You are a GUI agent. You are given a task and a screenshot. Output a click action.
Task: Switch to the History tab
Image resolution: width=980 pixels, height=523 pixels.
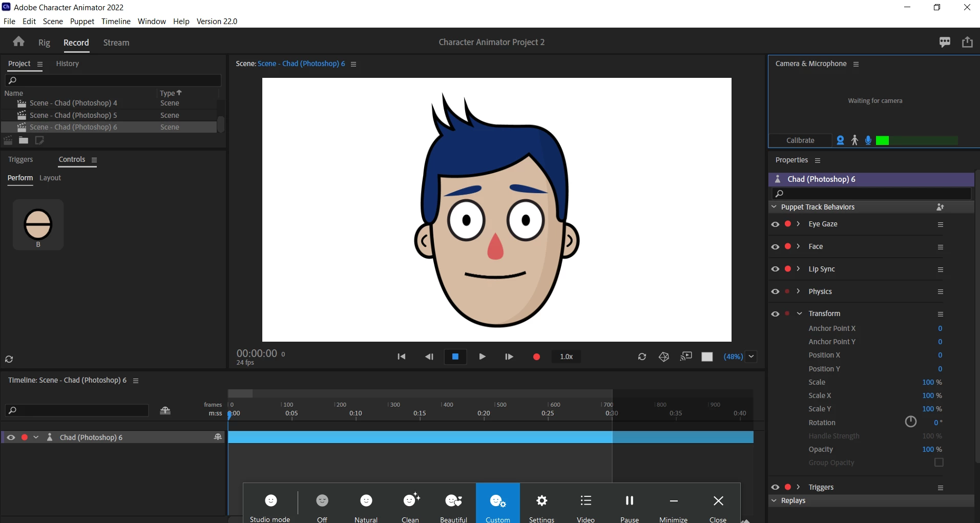[67, 64]
